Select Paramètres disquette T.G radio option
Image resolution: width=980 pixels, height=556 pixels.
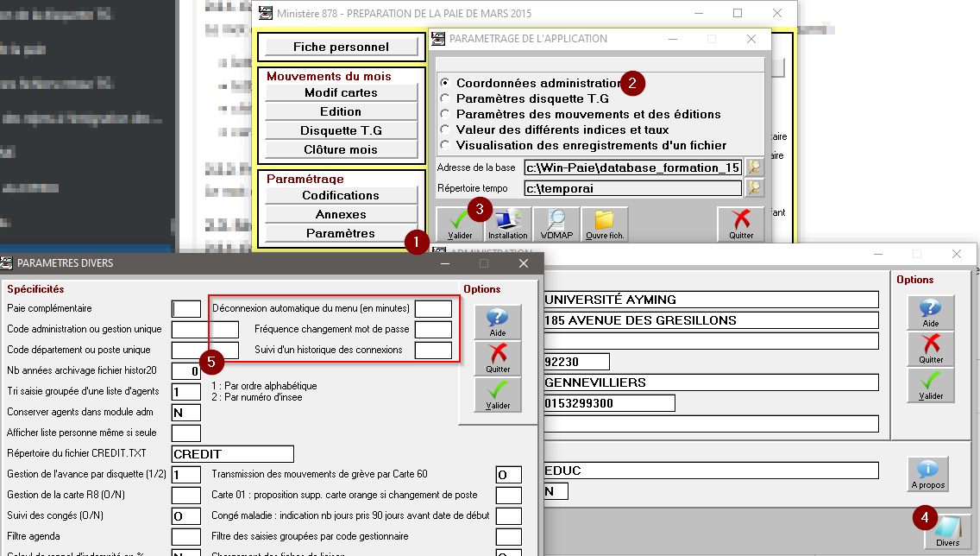(445, 98)
